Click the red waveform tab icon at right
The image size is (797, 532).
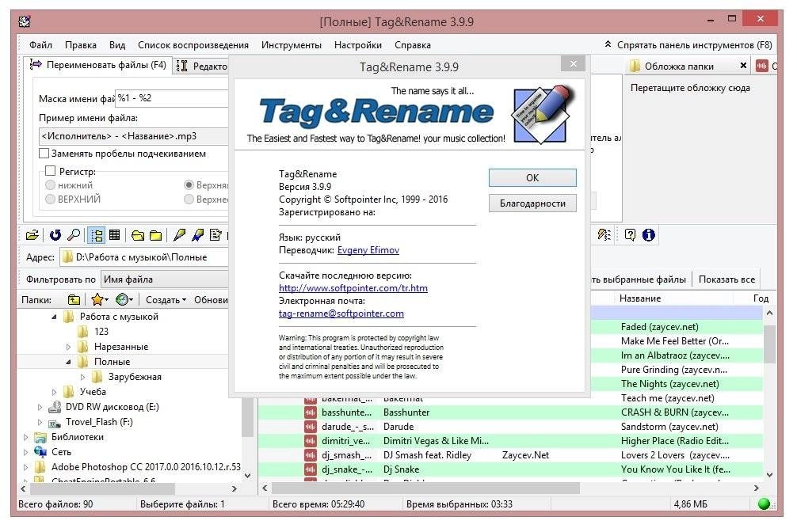click(761, 66)
